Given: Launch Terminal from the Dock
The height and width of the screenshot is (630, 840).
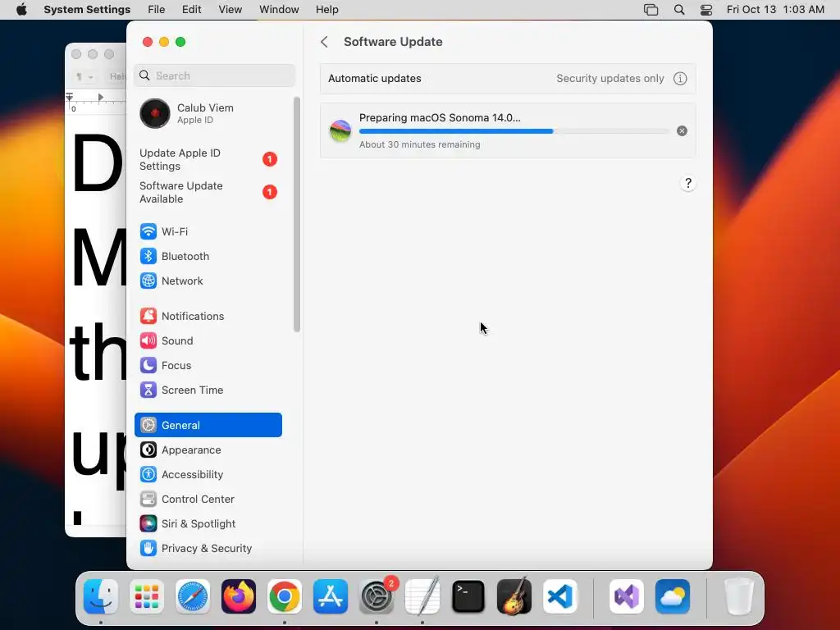Looking at the screenshot, I should (468, 596).
